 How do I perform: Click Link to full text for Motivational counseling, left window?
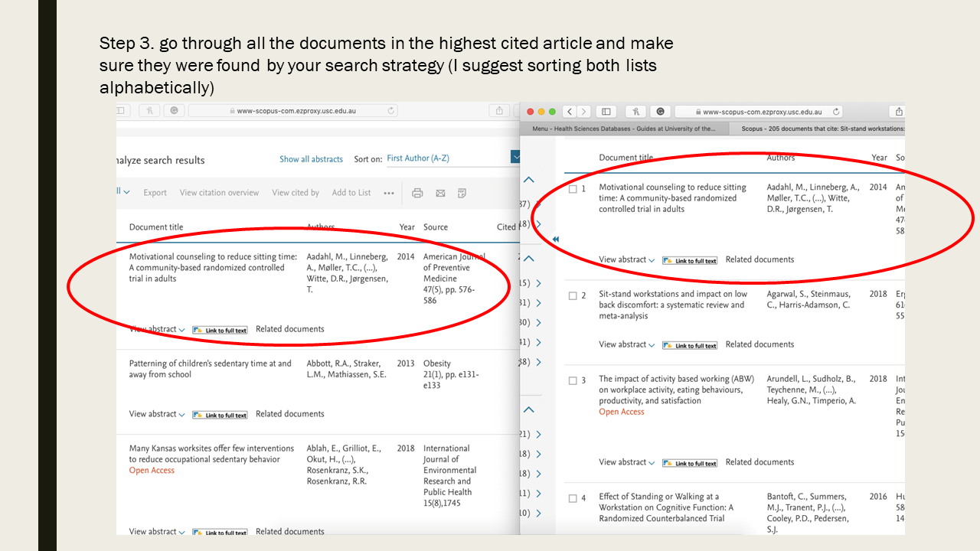pos(220,331)
